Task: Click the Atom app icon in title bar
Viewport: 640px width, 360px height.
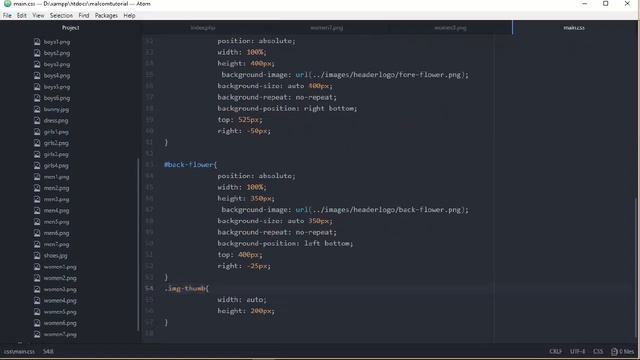Action: tap(7, 4)
